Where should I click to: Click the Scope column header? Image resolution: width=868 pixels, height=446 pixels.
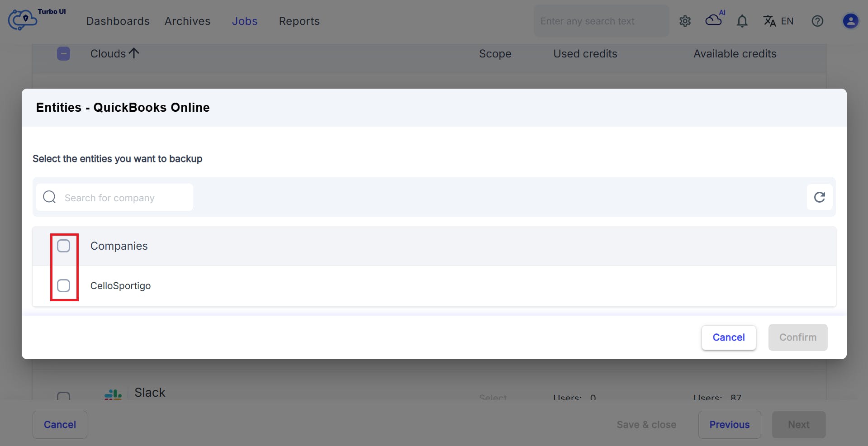tap(495, 54)
